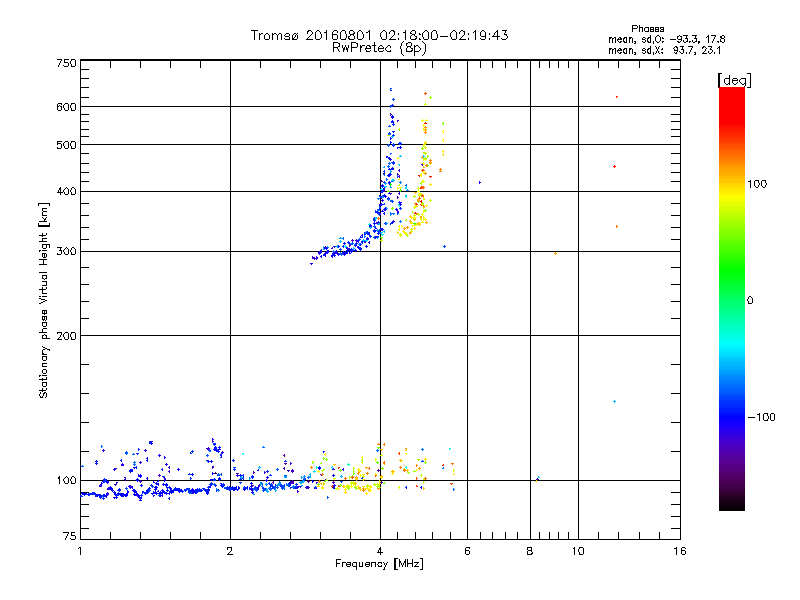Click the x-axis tick label "8"

pyautogui.click(x=530, y=551)
